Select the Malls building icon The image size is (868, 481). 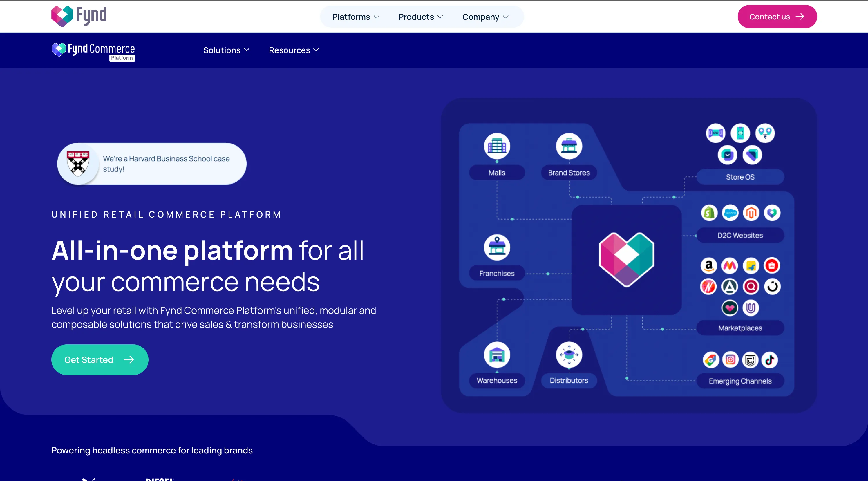pyautogui.click(x=497, y=146)
